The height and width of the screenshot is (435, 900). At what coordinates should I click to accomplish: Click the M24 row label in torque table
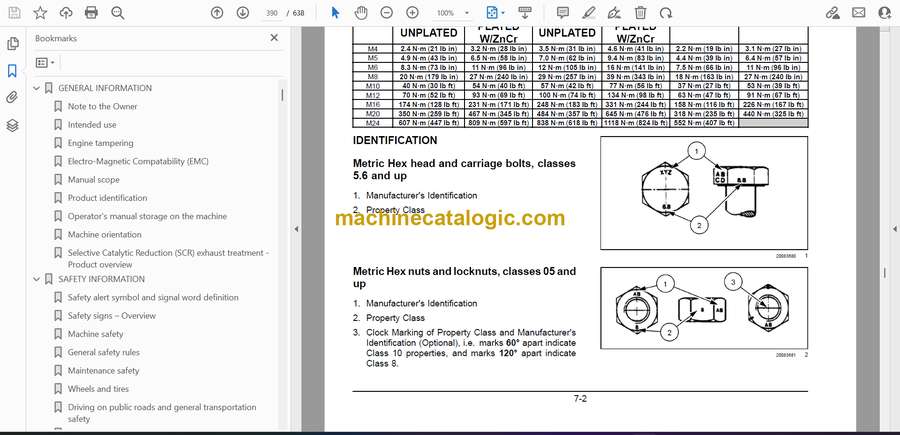[373, 123]
